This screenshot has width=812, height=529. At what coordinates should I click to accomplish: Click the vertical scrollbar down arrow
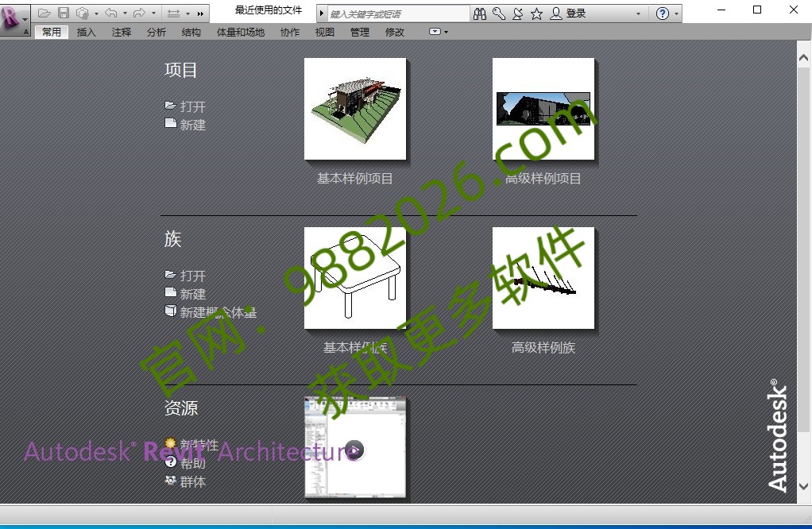803,487
